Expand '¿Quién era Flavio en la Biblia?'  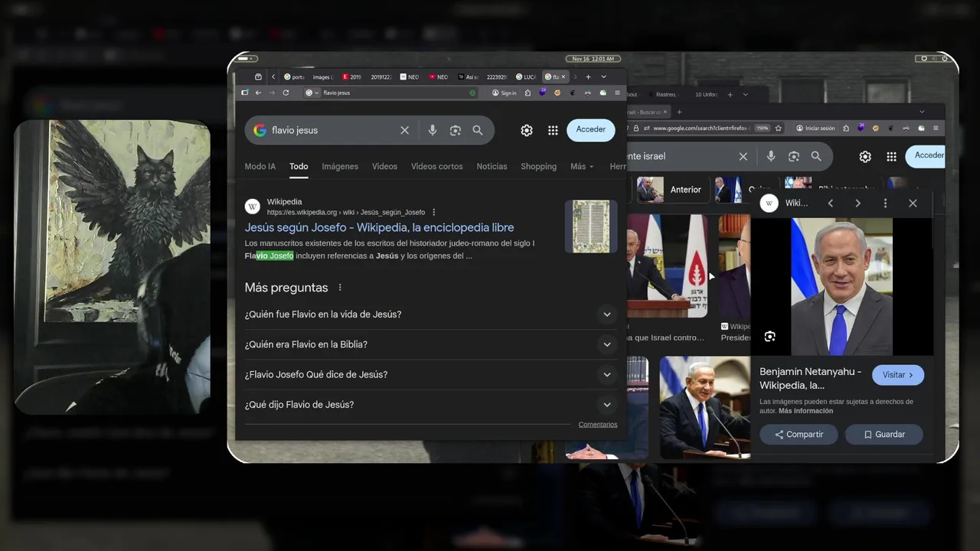coord(430,344)
